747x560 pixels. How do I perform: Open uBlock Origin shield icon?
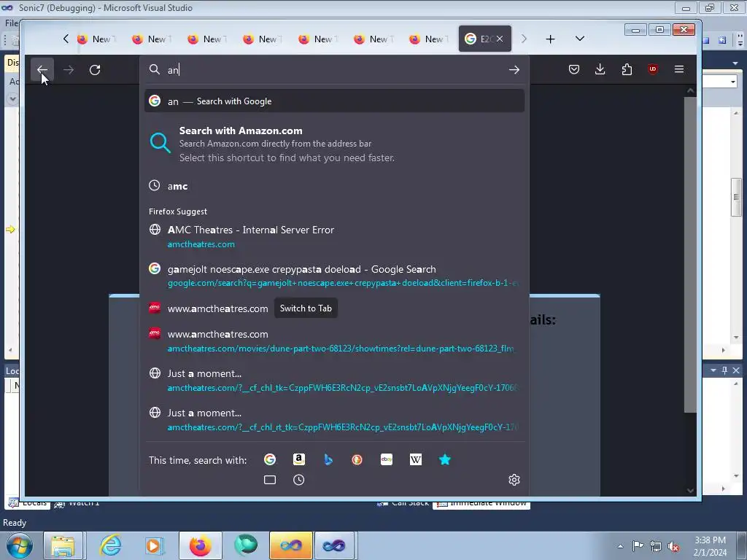tap(653, 69)
